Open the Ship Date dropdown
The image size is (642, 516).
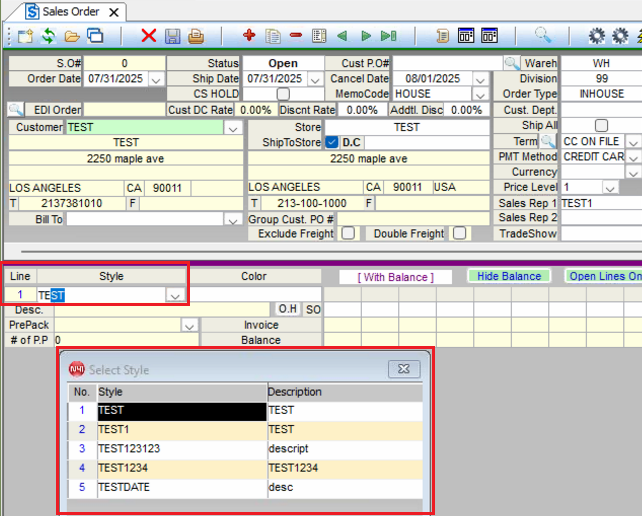315,79
